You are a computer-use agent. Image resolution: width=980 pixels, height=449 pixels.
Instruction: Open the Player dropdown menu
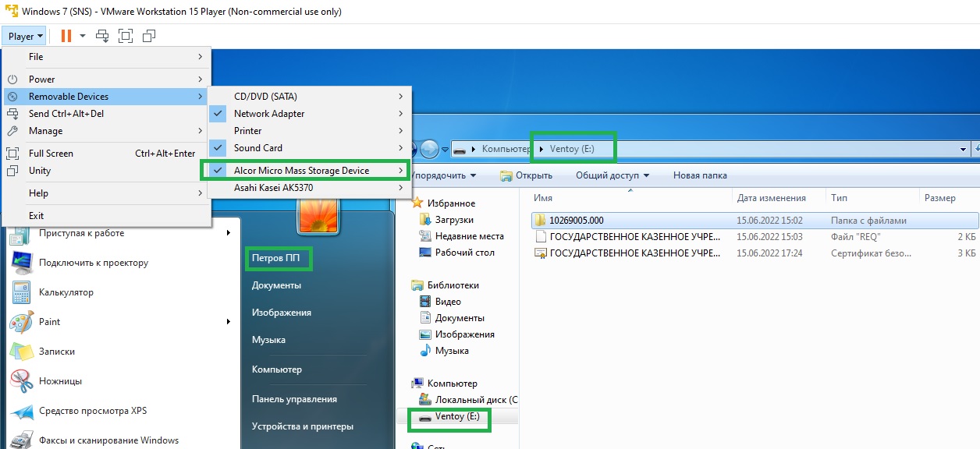[x=25, y=36]
